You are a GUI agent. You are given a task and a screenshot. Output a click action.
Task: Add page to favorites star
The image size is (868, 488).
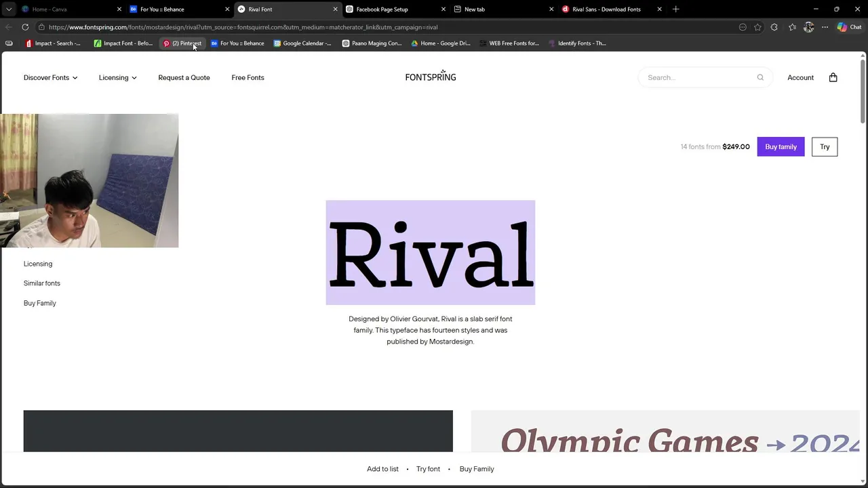pos(757,27)
